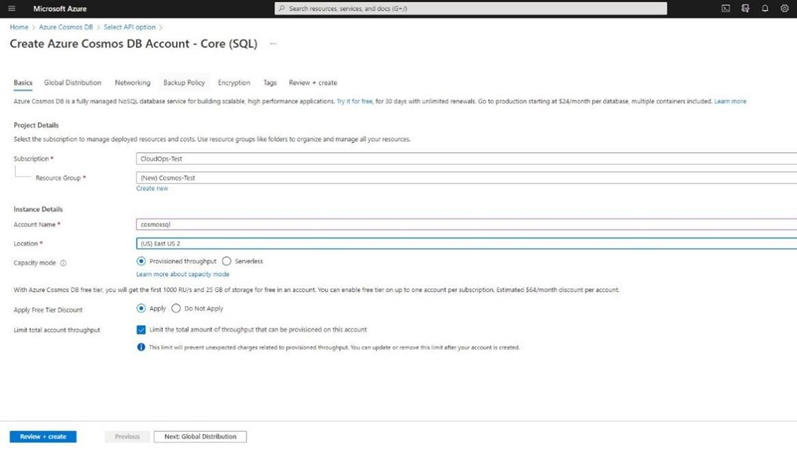Viewport: 797px width, 452px height.
Task: Click the Review + create button
Action: pyautogui.click(x=43, y=436)
